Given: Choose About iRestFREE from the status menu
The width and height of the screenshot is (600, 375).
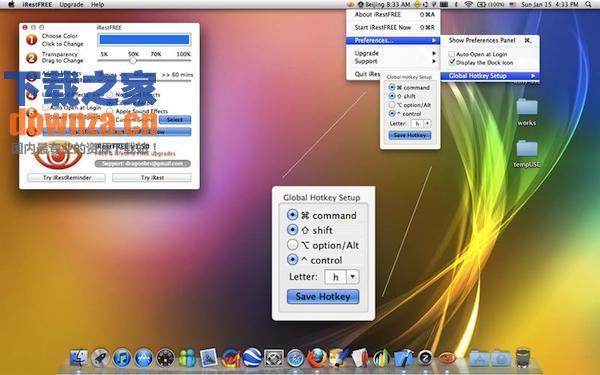Looking at the screenshot, I should point(393,15).
